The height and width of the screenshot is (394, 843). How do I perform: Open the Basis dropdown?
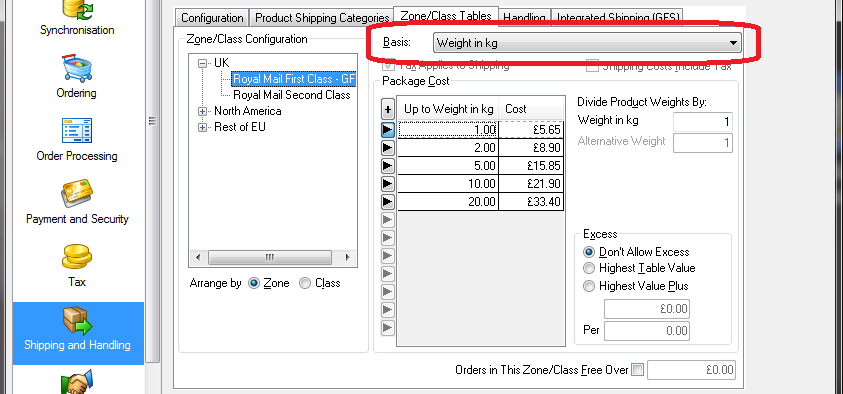point(587,43)
